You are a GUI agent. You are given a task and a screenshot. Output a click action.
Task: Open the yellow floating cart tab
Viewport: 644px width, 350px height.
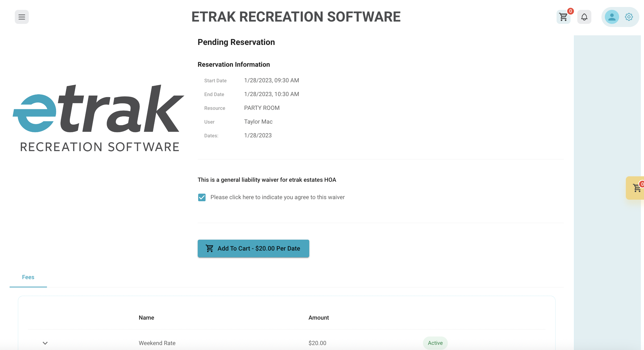pyautogui.click(x=635, y=188)
